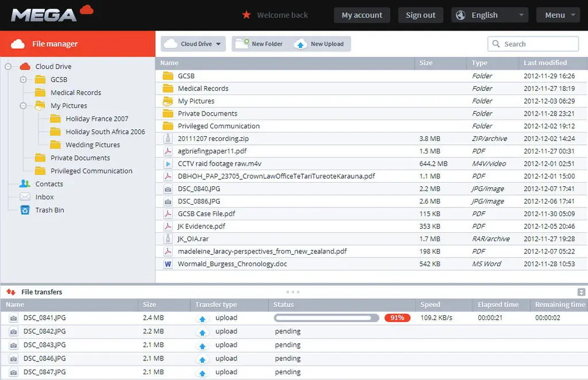Click Sign out
Viewport: 588px width, 380px height.
click(x=421, y=15)
